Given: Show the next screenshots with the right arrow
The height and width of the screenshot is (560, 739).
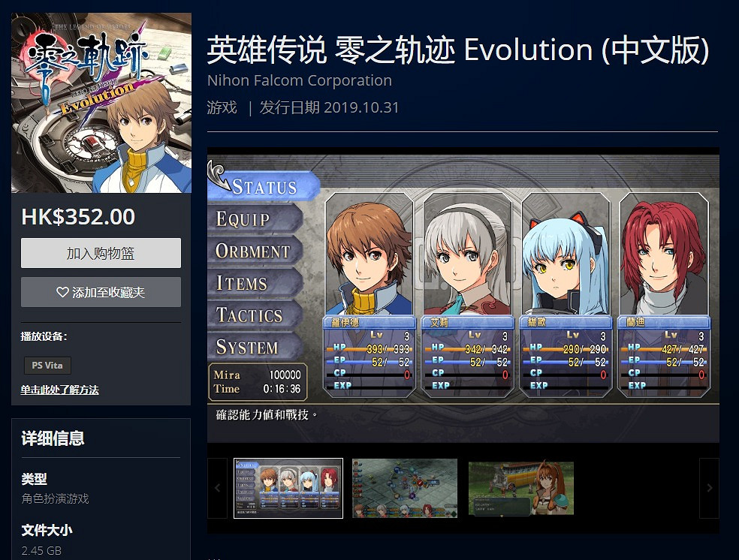Looking at the screenshot, I should pyautogui.click(x=709, y=488).
